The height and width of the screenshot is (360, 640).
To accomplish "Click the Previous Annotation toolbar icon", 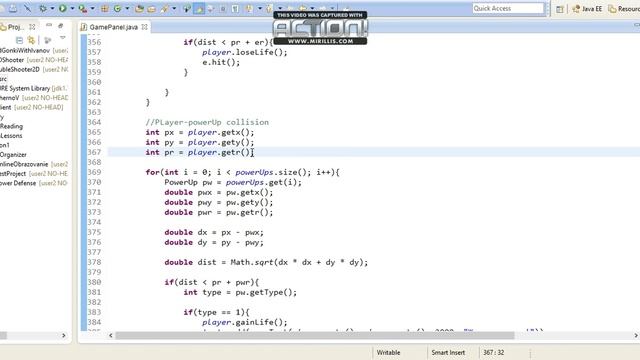I will pyautogui.click(x=269, y=8).
